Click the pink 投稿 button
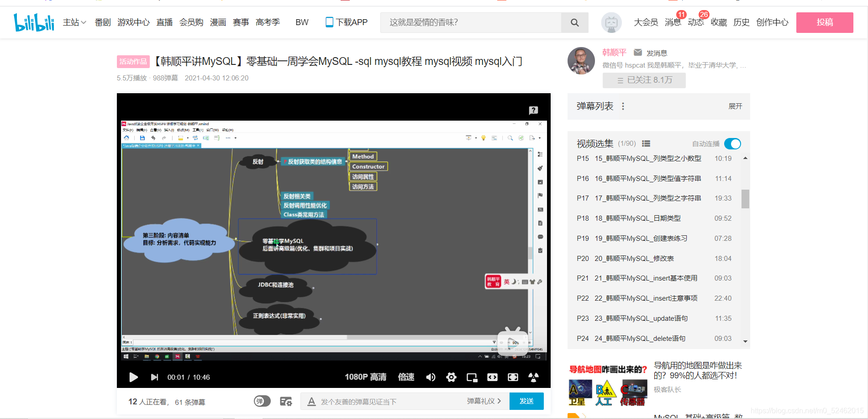This screenshot has width=868, height=419. point(825,22)
